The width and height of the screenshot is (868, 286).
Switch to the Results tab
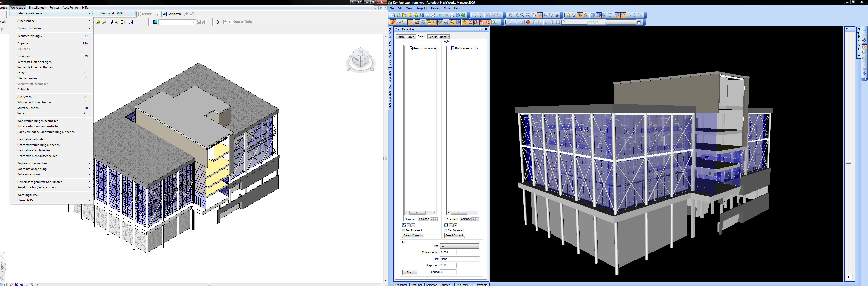(433, 37)
